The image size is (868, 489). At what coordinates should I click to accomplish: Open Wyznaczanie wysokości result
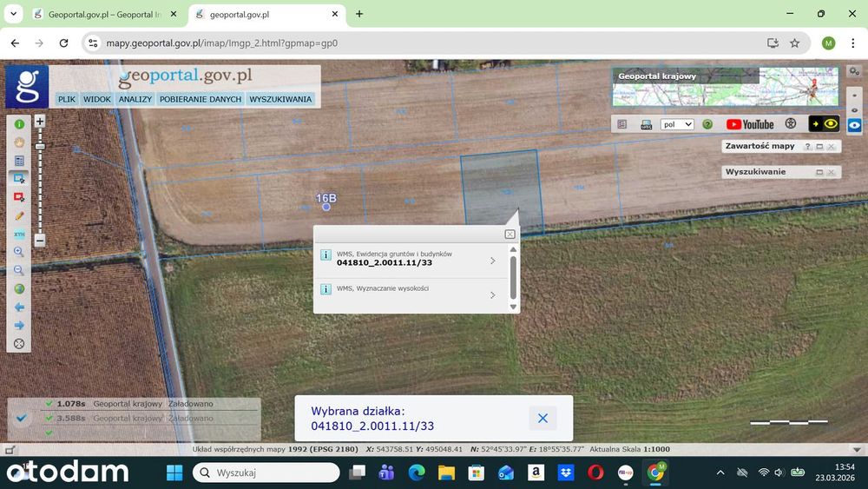[411, 294]
